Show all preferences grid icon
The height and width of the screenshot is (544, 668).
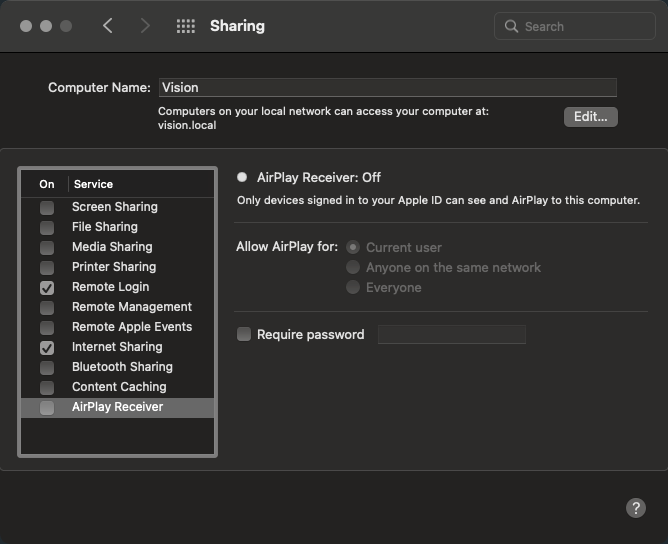(x=185, y=26)
